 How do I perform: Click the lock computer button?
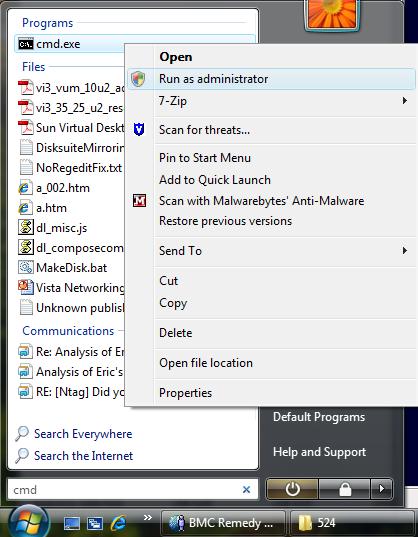[x=345, y=489]
